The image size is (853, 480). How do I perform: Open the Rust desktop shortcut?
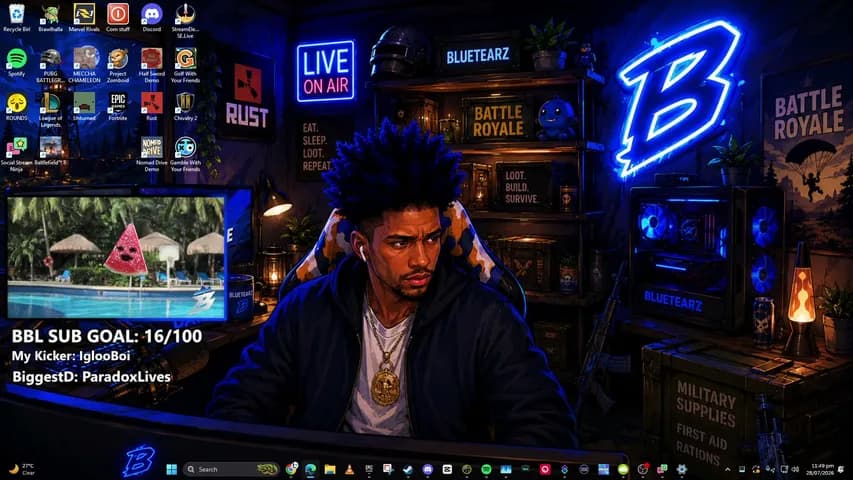[x=151, y=107]
